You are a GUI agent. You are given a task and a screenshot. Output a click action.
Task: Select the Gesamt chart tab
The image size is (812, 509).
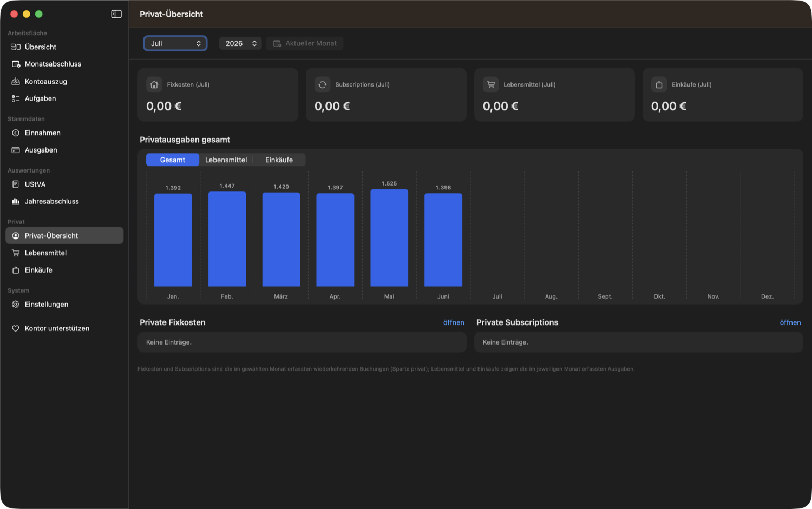[173, 160]
